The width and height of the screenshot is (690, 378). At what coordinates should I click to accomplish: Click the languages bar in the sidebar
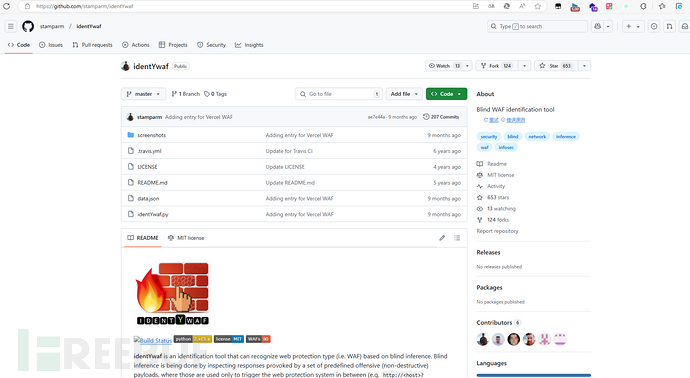[533, 375]
